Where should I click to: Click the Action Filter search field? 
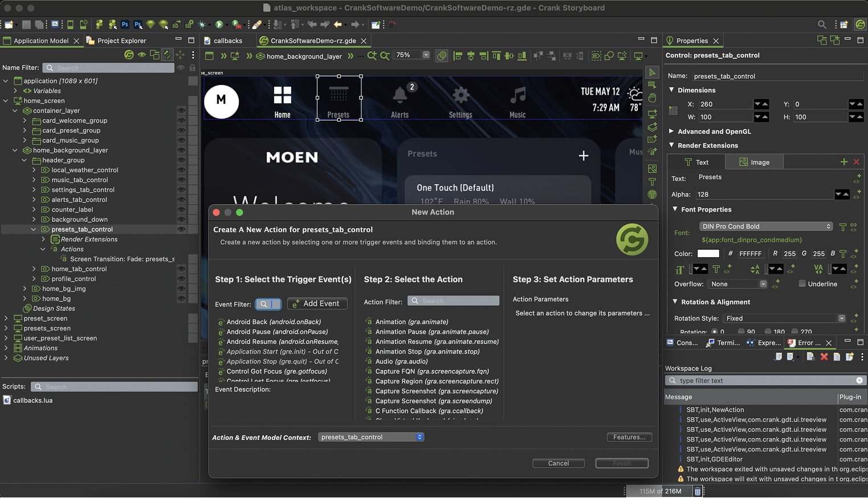[454, 301]
